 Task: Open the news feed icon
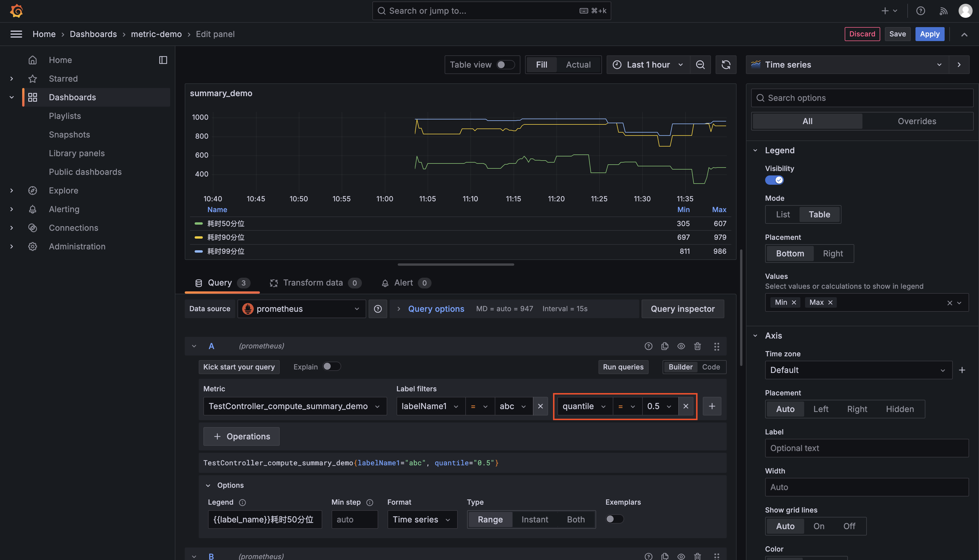(x=943, y=11)
